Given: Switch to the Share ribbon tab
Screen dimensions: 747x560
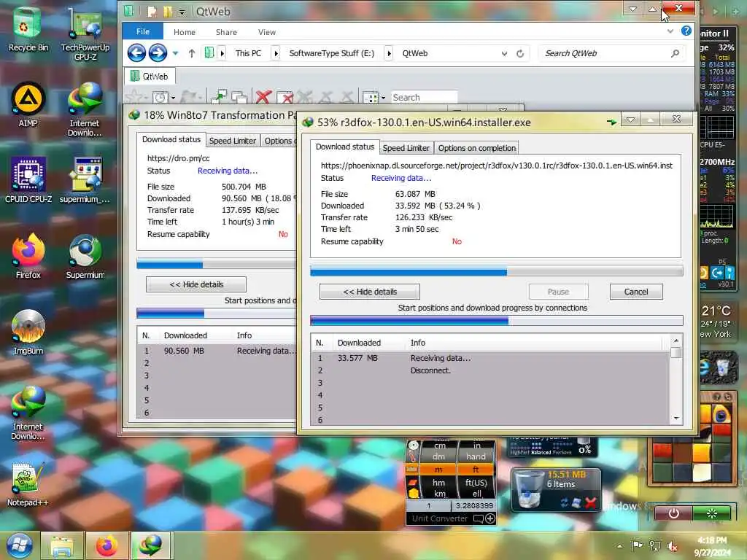Looking at the screenshot, I should pyautogui.click(x=226, y=32).
